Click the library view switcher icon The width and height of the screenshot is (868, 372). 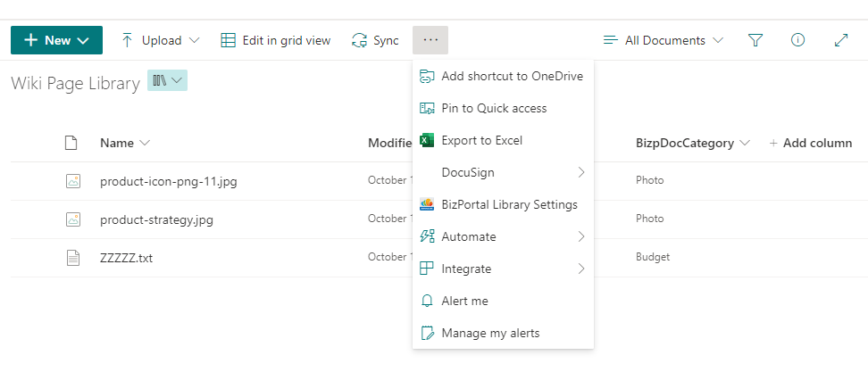(168, 81)
